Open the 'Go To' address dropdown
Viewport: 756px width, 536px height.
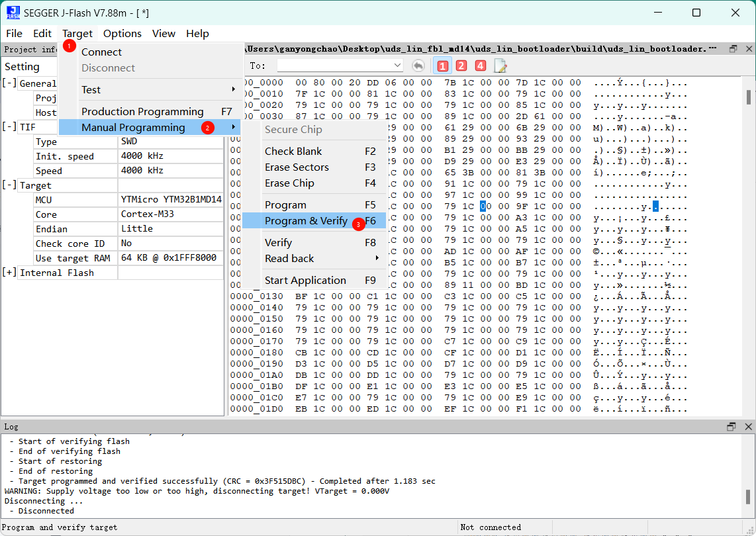(x=397, y=66)
